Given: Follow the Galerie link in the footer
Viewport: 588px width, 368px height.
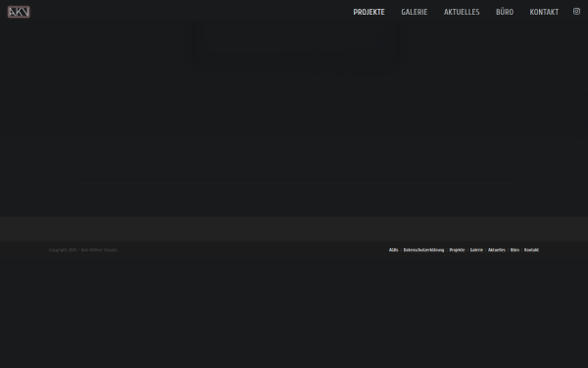Looking at the screenshot, I should click(476, 250).
